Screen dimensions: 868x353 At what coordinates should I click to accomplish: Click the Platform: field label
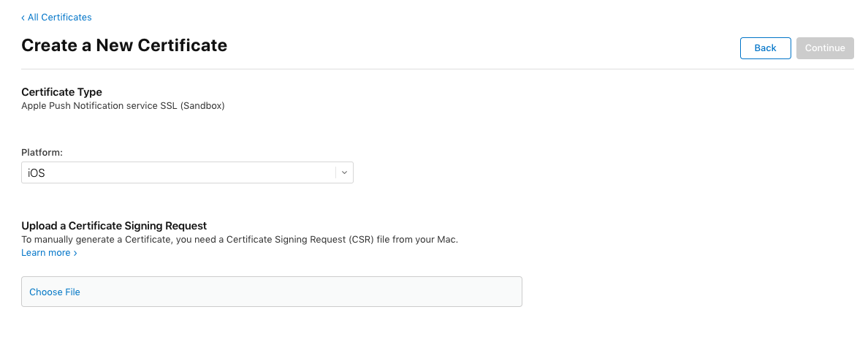tap(42, 153)
